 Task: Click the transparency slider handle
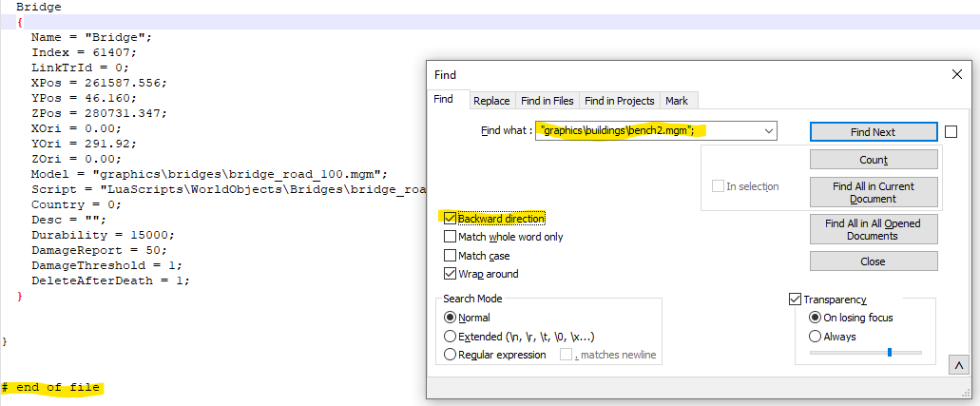[x=889, y=352]
